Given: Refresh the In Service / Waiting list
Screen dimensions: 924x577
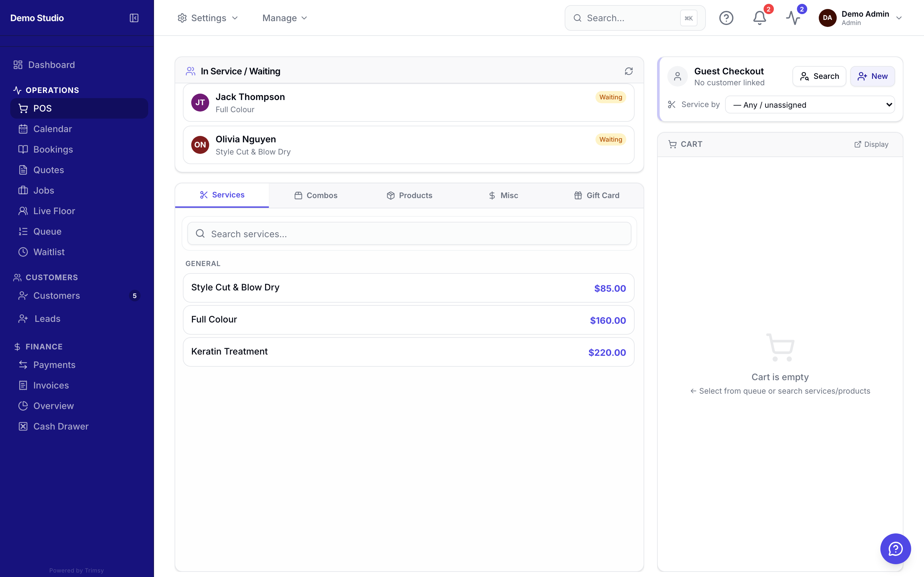Looking at the screenshot, I should click(629, 71).
